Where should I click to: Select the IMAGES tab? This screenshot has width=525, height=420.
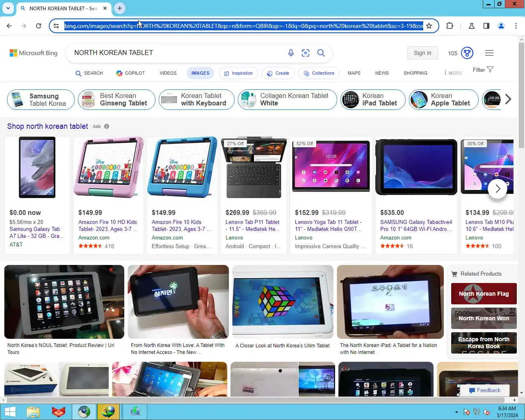[200, 73]
